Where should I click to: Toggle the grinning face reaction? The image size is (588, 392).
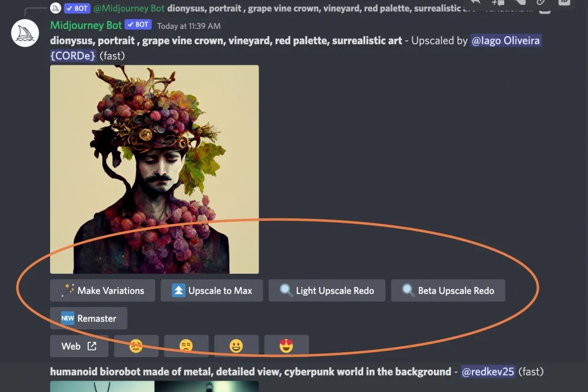[x=236, y=346]
